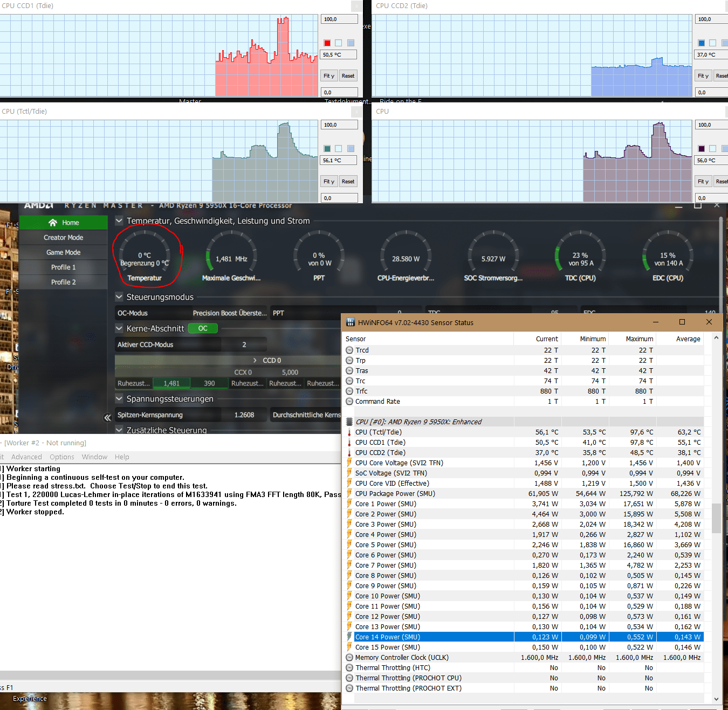
Task: Select the Core 14 Power (SMU) row
Action: point(524,637)
